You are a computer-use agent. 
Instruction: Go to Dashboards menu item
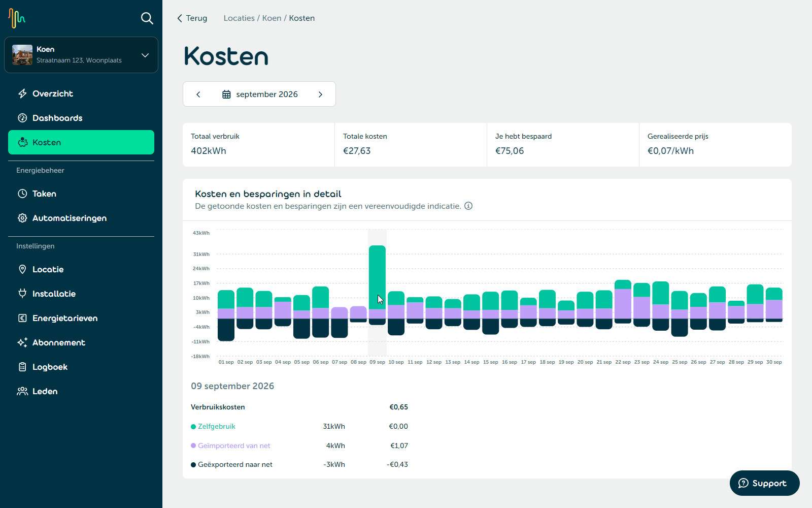[81, 118]
